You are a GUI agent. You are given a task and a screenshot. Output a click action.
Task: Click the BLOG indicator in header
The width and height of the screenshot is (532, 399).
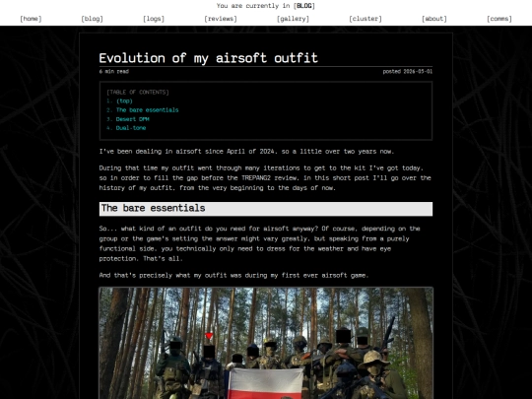click(x=304, y=6)
